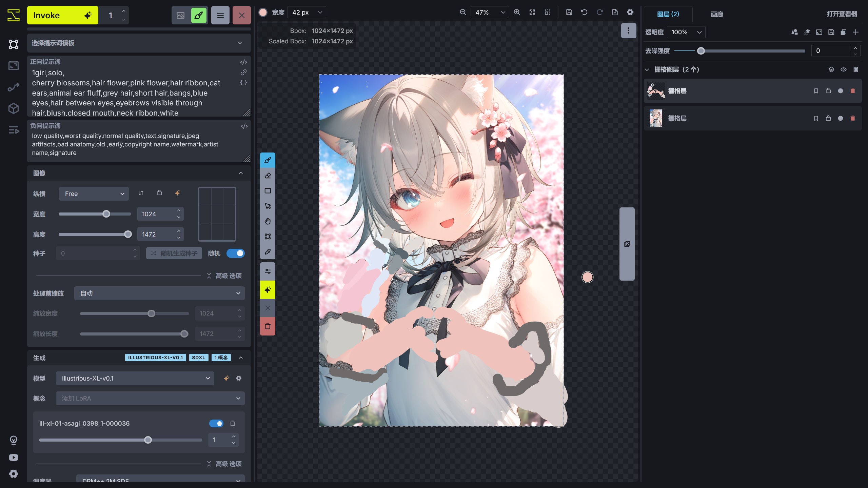Switch to the 画廊 tab
This screenshot has width=868, height=488.
pyautogui.click(x=717, y=14)
